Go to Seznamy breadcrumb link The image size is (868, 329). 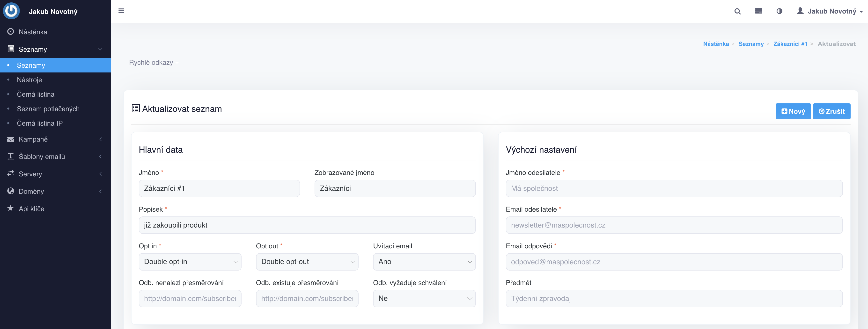tap(751, 44)
